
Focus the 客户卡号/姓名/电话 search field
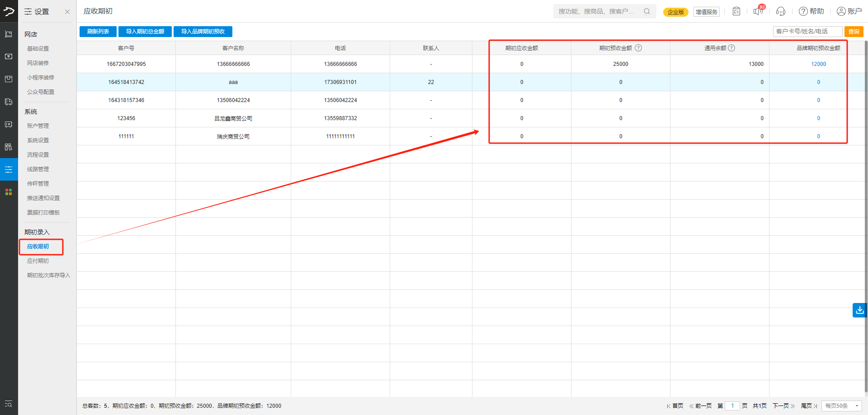coord(807,32)
